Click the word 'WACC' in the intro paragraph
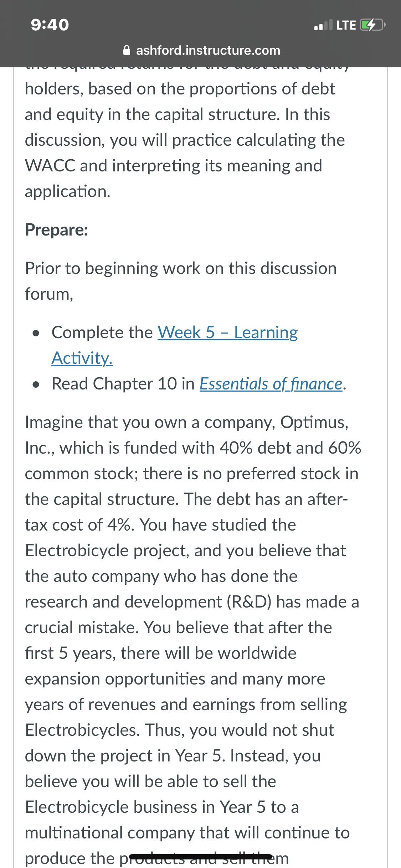Viewport: 401px width, 868px height. tap(50, 166)
